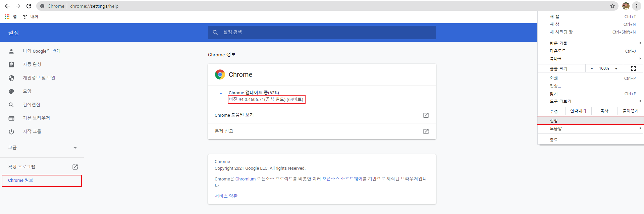The image size is (644, 214).
Task: Go forward with the forward arrow
Action: 18,6
